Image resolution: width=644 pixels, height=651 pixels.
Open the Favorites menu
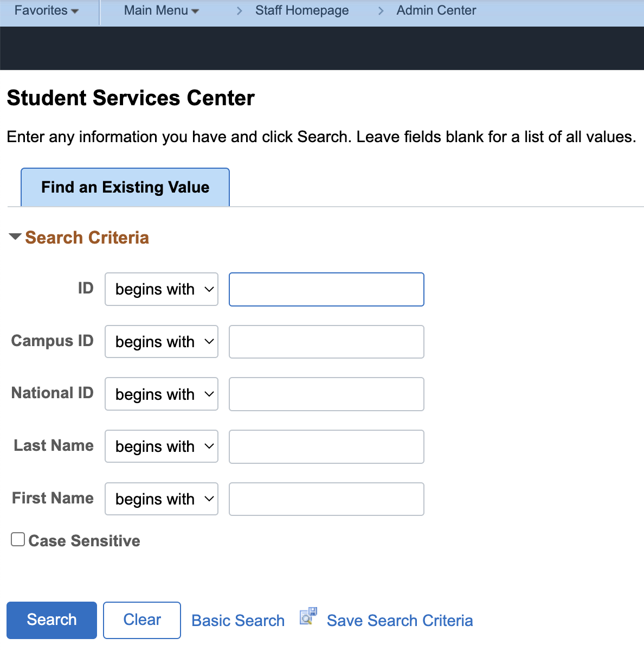[46, 10]
